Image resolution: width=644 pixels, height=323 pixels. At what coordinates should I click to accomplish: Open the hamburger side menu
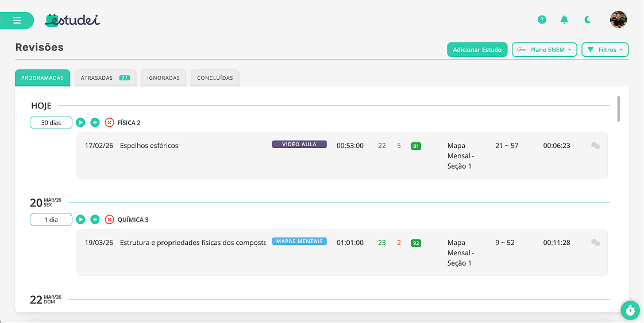point(17,21)
